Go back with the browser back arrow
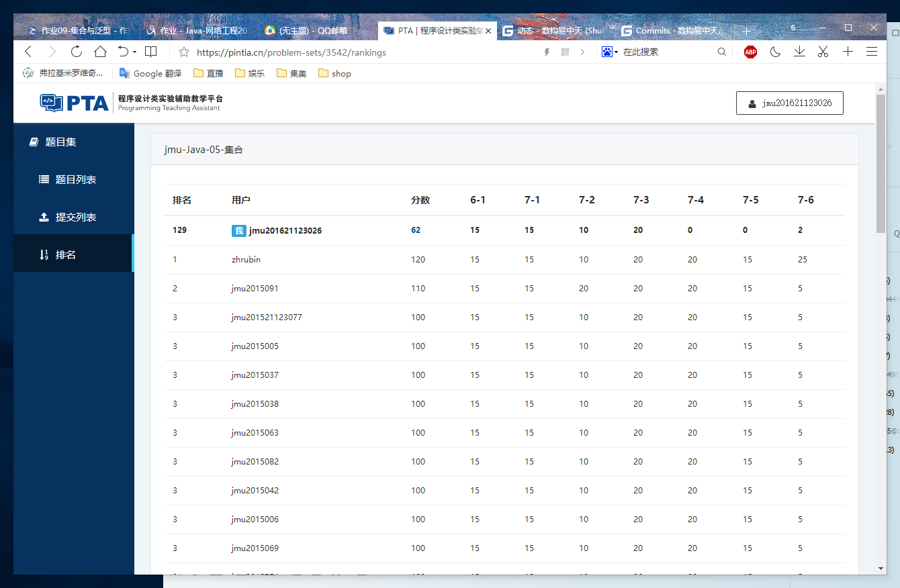Image resolution: width=900 pixels, height=588 pixels. tap(28, 52)
